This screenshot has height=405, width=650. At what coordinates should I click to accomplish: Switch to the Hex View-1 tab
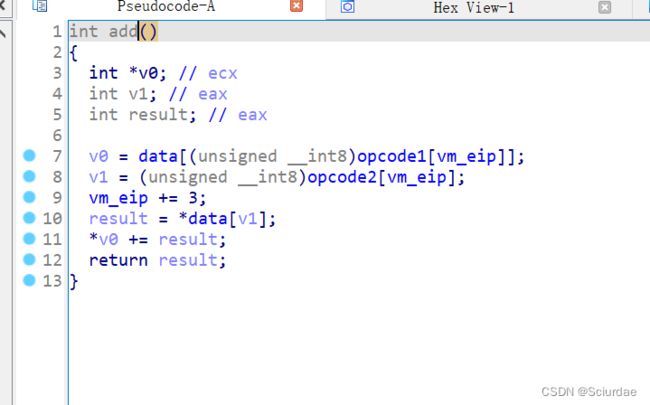coord(473,7)
